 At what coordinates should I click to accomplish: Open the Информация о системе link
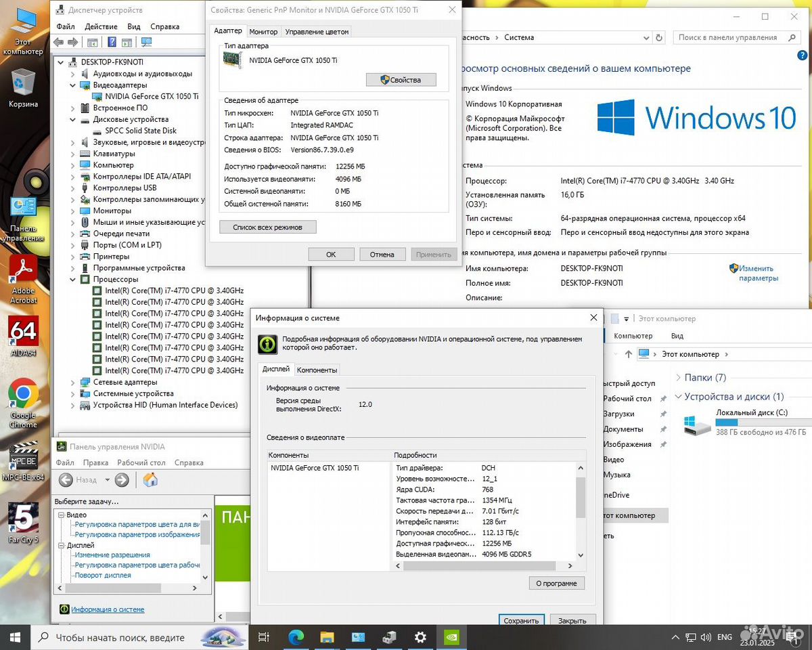tap(108, 609)
